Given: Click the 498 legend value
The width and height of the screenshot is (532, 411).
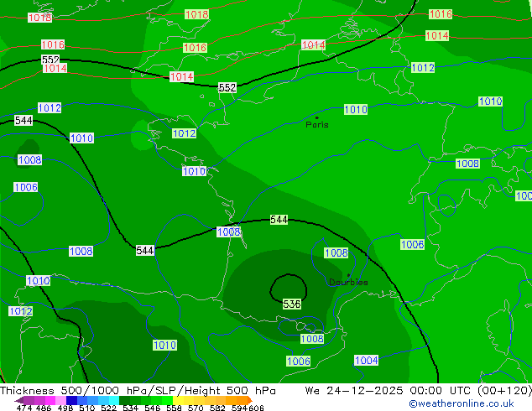Looking at the screenshot, I should 65,408.
